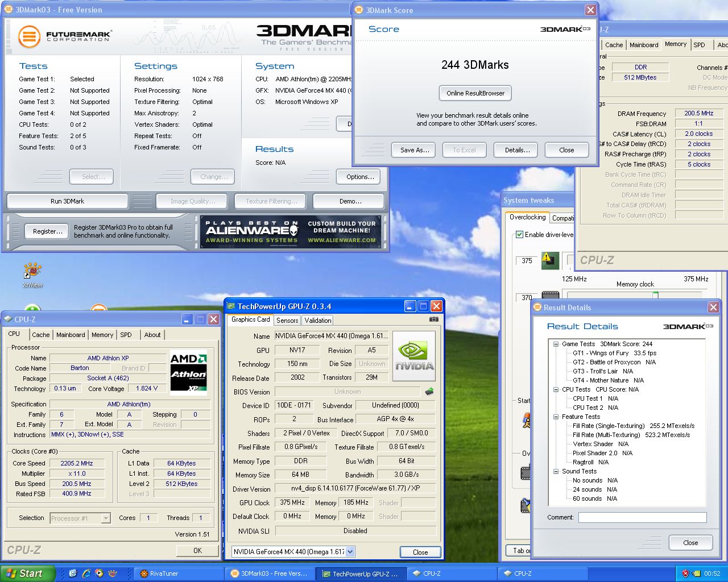
Task: Click the 3DMark03 main window title icon
Action: click(x=9, y=10)
